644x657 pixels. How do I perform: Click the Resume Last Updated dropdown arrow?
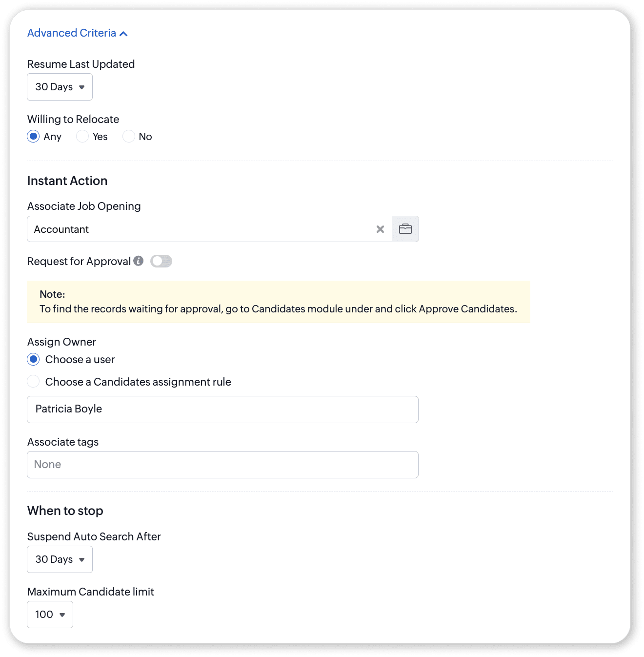[x=82, y=87]
